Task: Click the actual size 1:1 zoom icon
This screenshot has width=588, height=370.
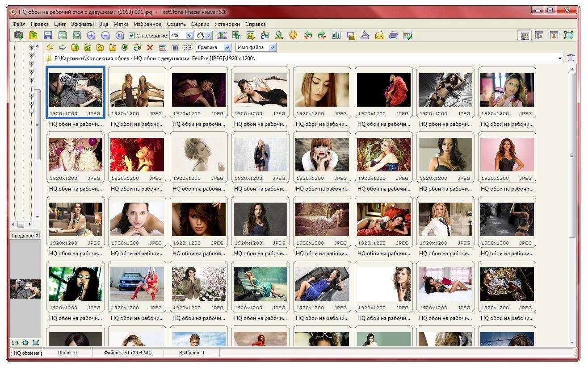Action: pos(120,35)
